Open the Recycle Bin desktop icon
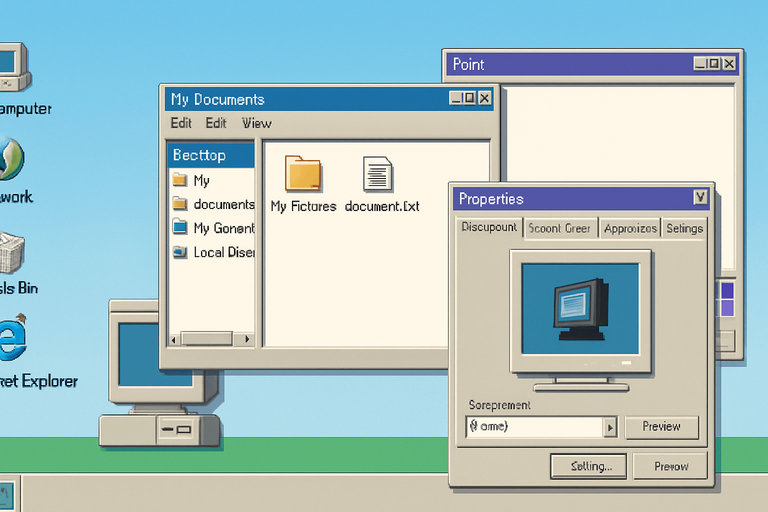768x512 pixels. [12, 253]
